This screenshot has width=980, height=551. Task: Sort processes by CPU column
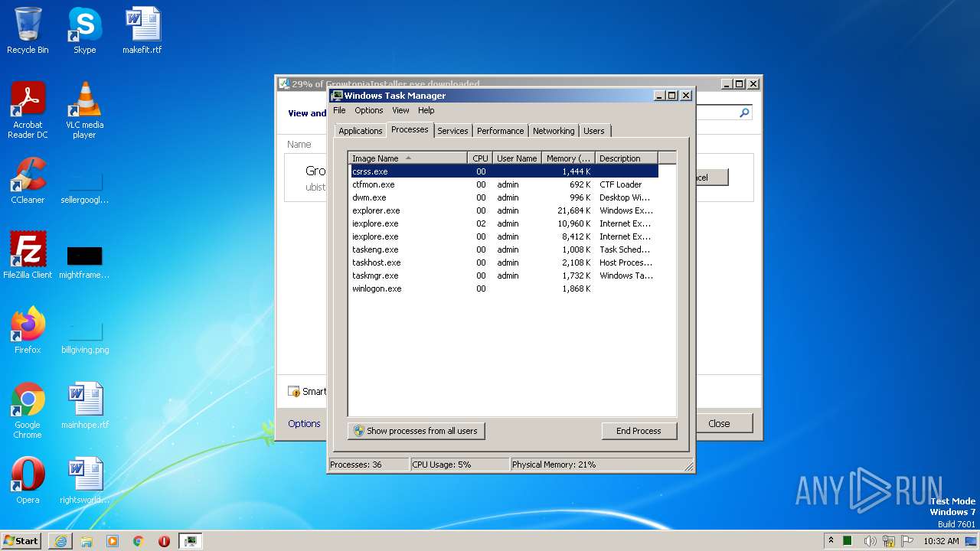(480, 158)
